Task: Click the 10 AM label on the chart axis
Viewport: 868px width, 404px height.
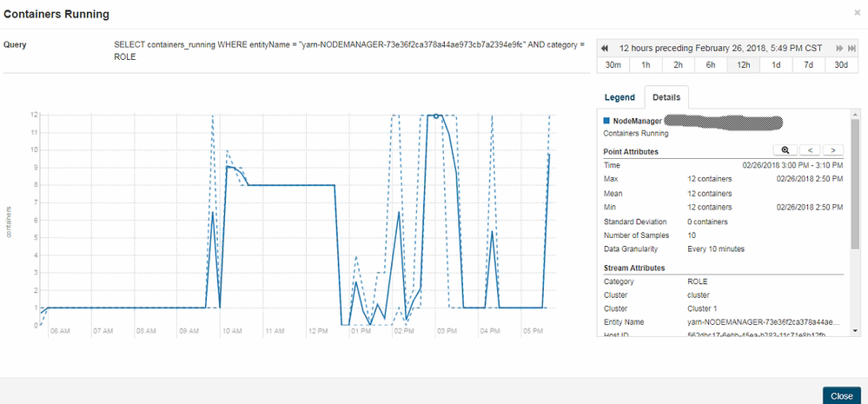Action: pos(231,331)
